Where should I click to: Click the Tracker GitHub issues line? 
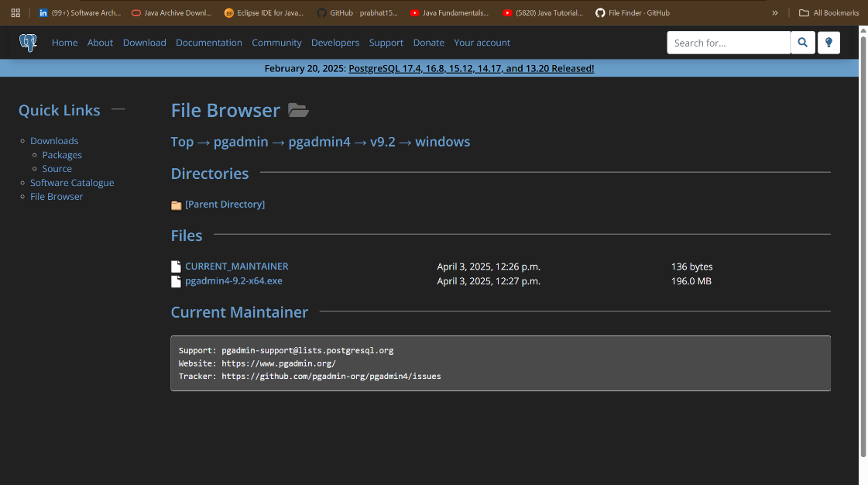[310, 377]
